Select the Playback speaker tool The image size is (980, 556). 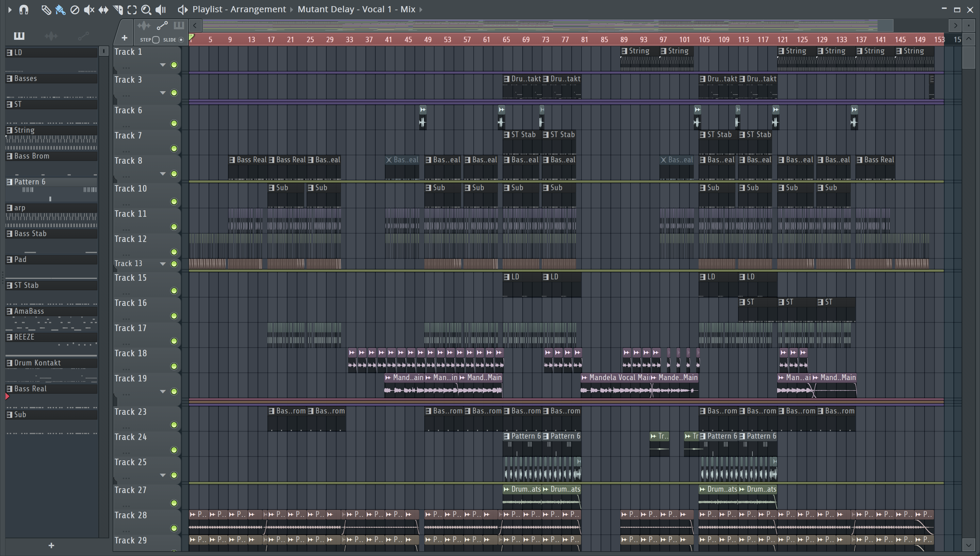coord(161,10)
